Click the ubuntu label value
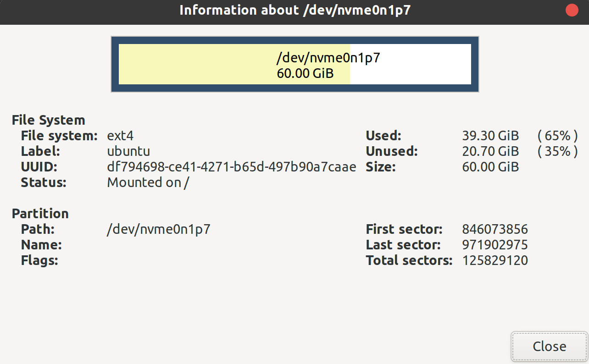The width and height of the screenshot is (589, 364). coord(128,151)
